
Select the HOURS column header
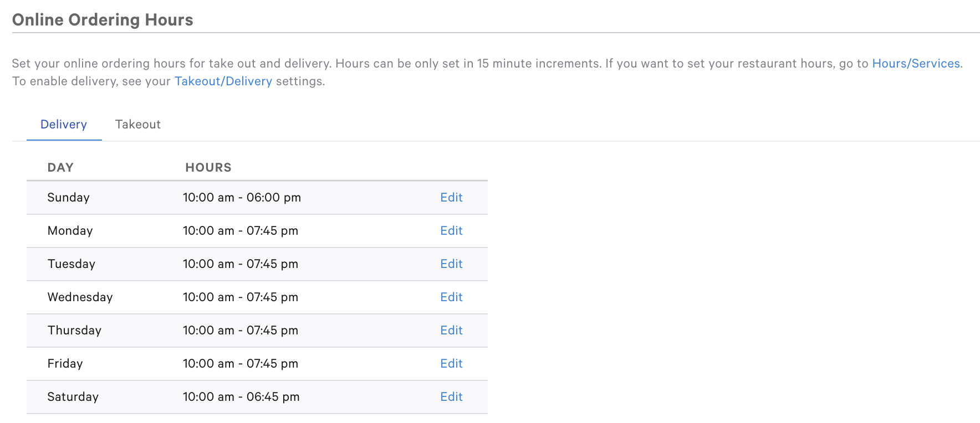pyautogui.click(x=208, y=167)
